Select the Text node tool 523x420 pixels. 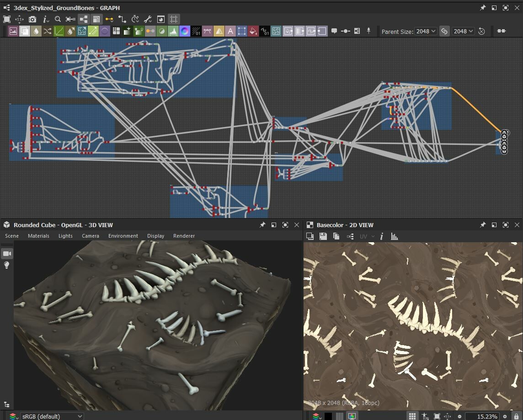tap(230, 31)
